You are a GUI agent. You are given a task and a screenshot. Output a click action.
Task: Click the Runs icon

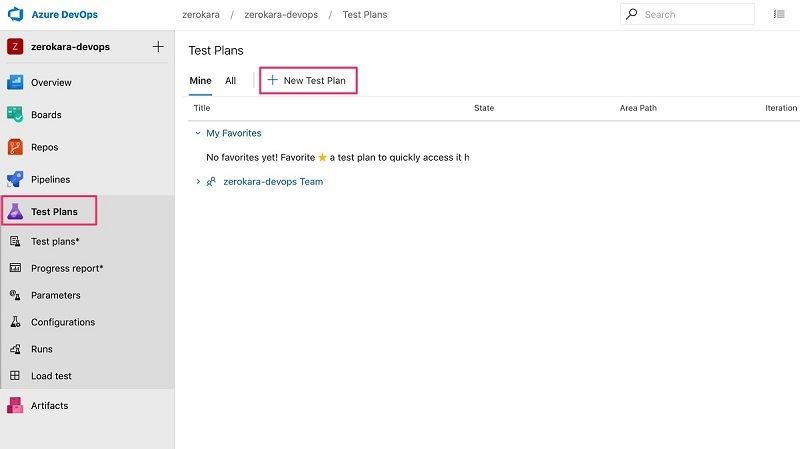point(15,349)
